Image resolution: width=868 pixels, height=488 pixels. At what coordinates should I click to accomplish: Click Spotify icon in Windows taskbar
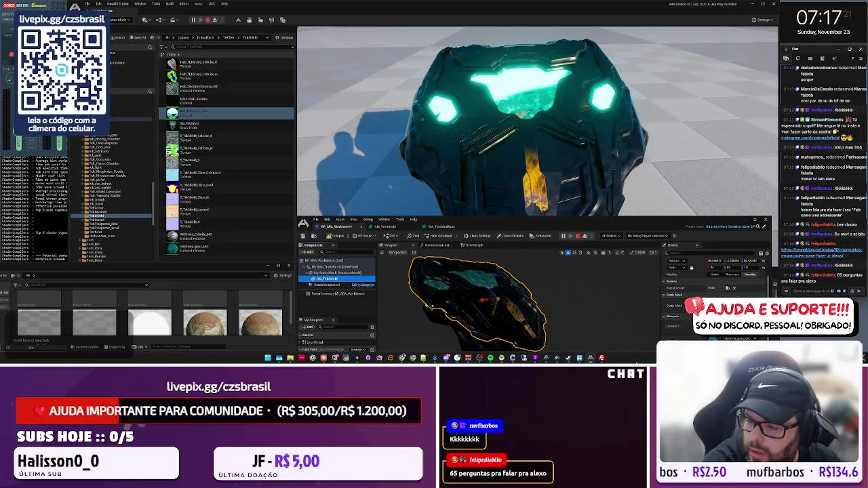click(490, 357)
